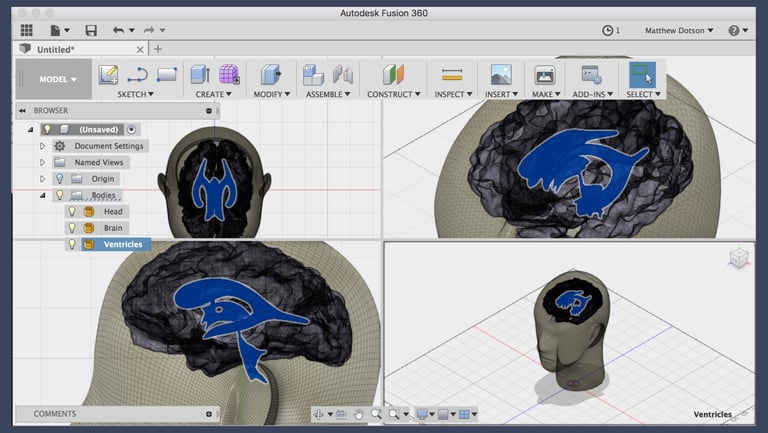Screen dimensions: 768x433
Task: Open the MODIFY menu
Action: click(272, 94)
